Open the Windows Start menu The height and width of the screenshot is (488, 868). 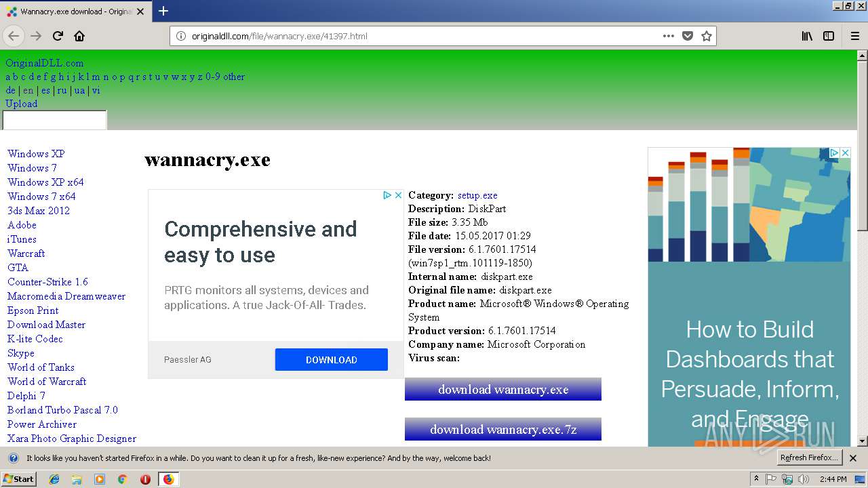(x=19, y=479)
